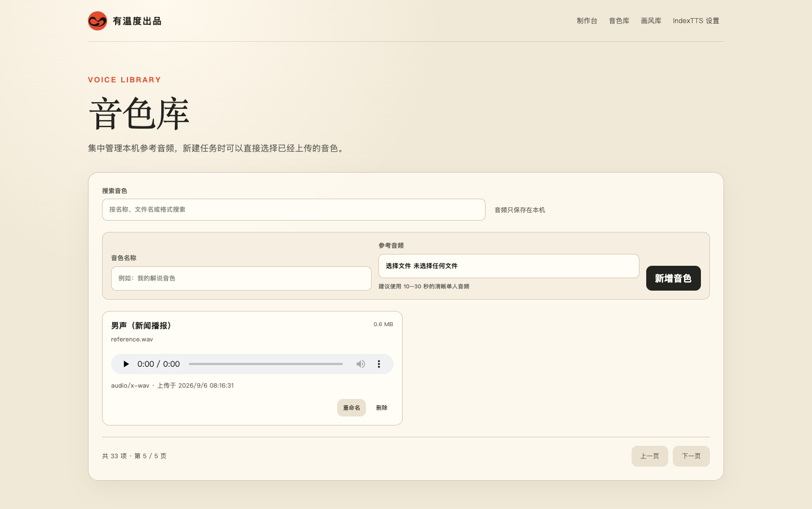Open the 画风库 navigation item

(x=651, y=21)
